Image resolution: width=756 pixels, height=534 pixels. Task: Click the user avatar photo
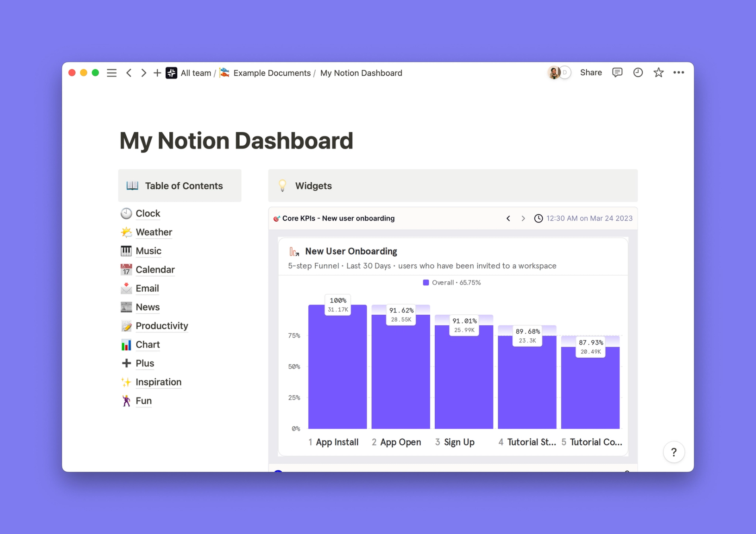554,72
